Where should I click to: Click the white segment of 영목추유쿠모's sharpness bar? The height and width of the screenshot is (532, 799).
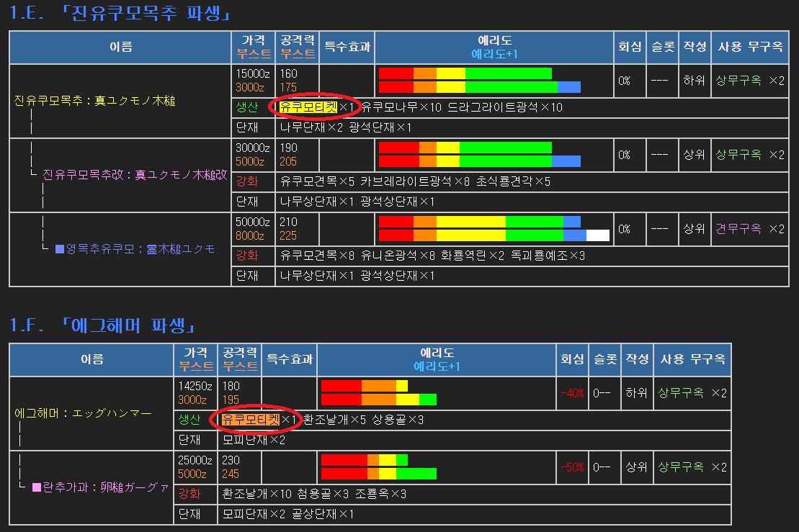[597, 235]
